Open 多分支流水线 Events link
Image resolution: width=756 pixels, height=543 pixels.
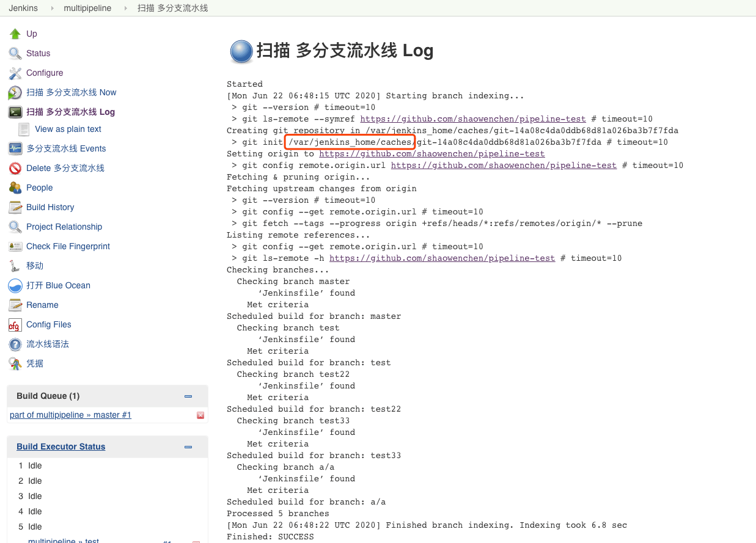point(66,148)
